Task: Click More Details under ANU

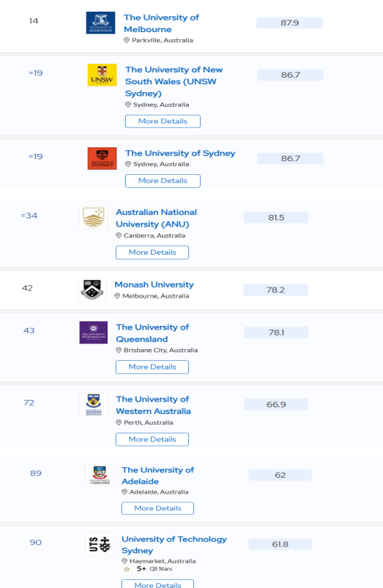Action: 152,253
